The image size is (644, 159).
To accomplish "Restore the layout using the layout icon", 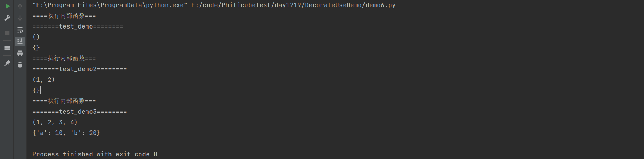I will click(x=7, y=48).
